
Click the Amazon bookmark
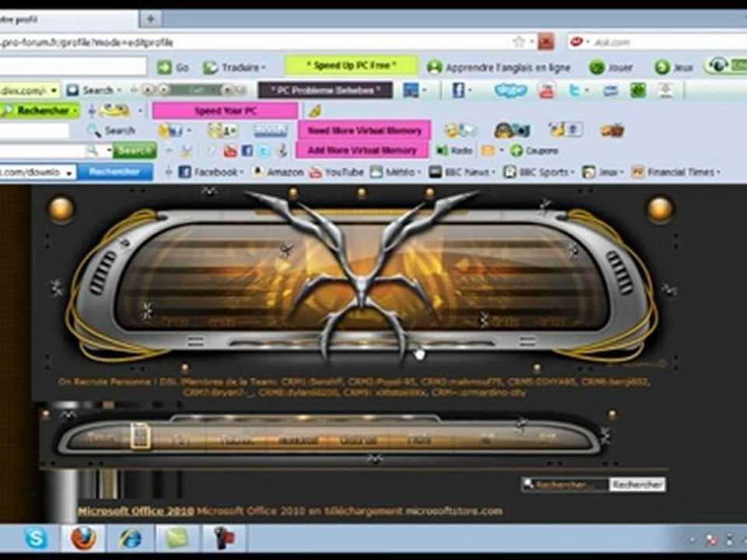point(278,172)
